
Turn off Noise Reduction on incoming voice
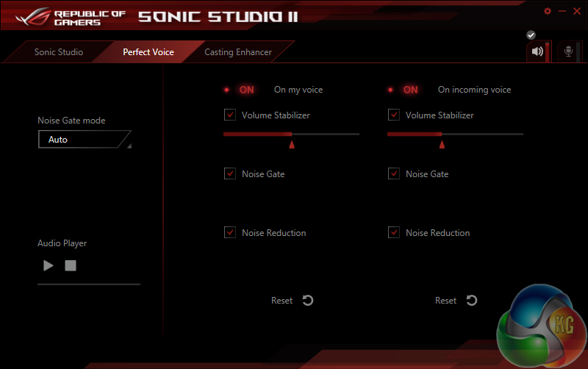tap(394, 232)
